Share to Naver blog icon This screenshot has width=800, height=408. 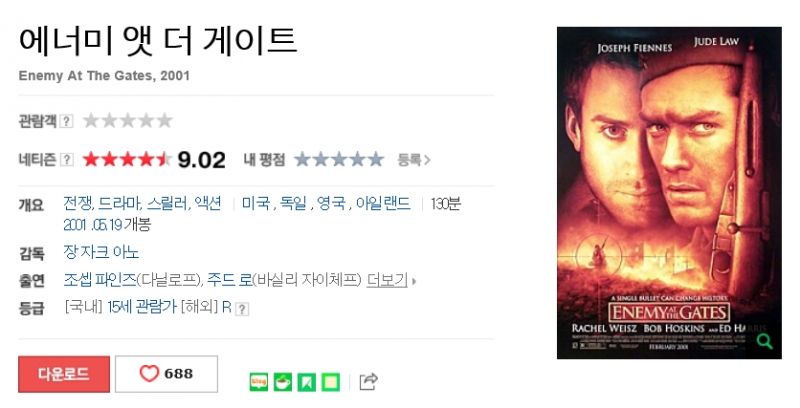coord(259,381)
